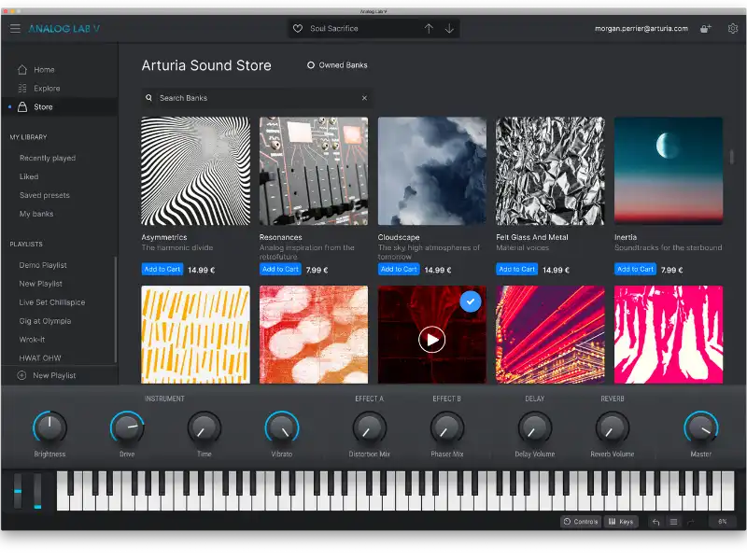The width and height of the screenshot is (747, 560).
Task: Open the hamburger main menu
Action: click(x=15, y=28)
